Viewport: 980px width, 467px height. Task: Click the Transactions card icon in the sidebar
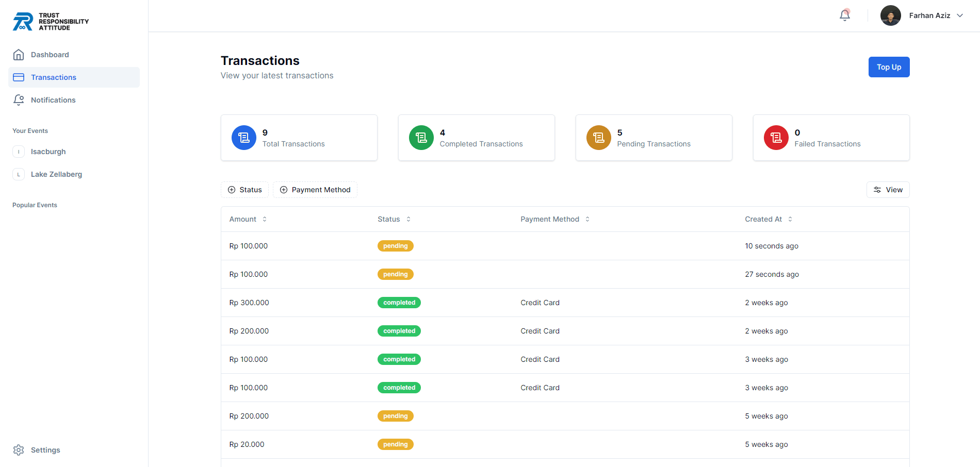[19, 77]
